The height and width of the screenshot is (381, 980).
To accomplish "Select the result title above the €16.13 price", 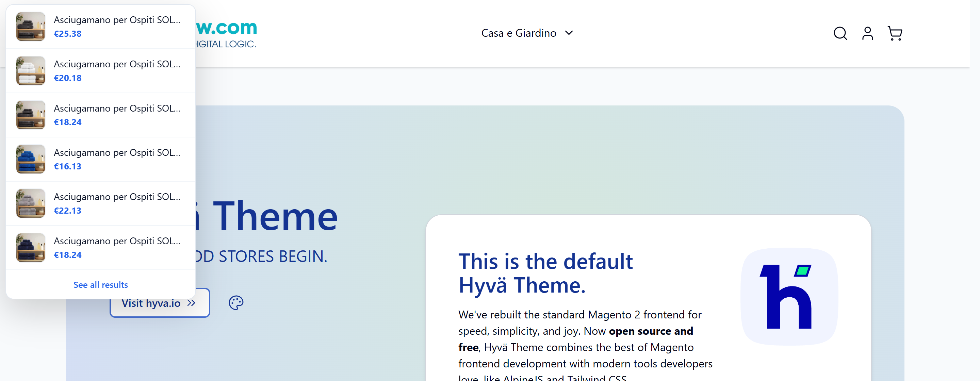I will coord(117,152).
